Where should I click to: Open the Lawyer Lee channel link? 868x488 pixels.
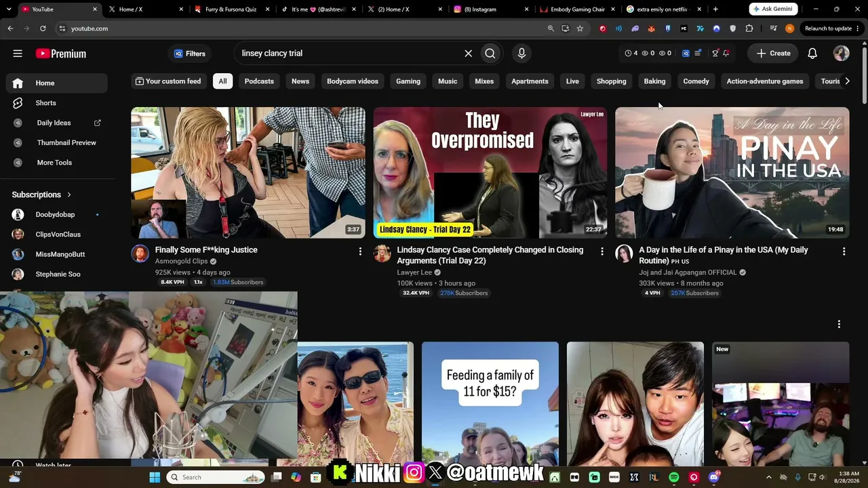(x=414, y=272)
